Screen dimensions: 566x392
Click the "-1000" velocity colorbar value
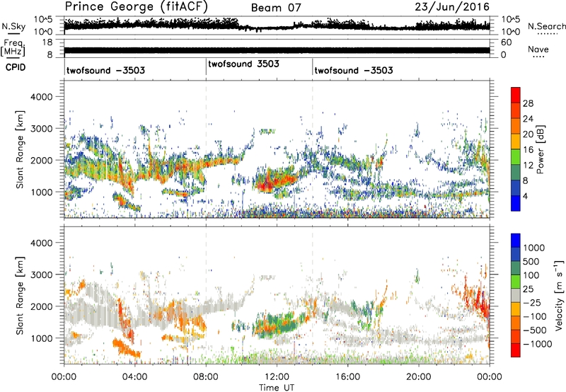tap(537, 344)
